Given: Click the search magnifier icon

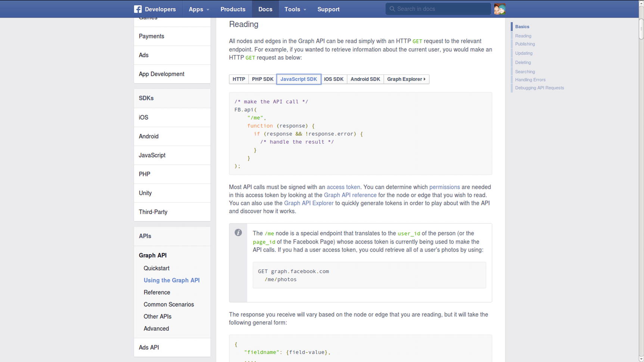Looking at the screenshot, I should pyautogui.click(x=392, y=9).
